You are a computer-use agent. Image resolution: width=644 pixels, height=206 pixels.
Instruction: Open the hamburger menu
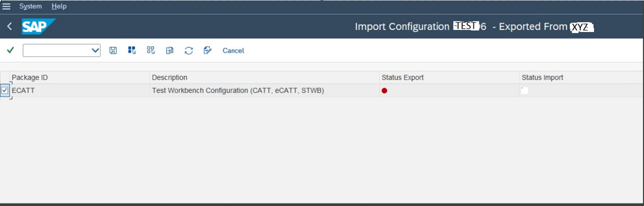[x=6, y=6]
